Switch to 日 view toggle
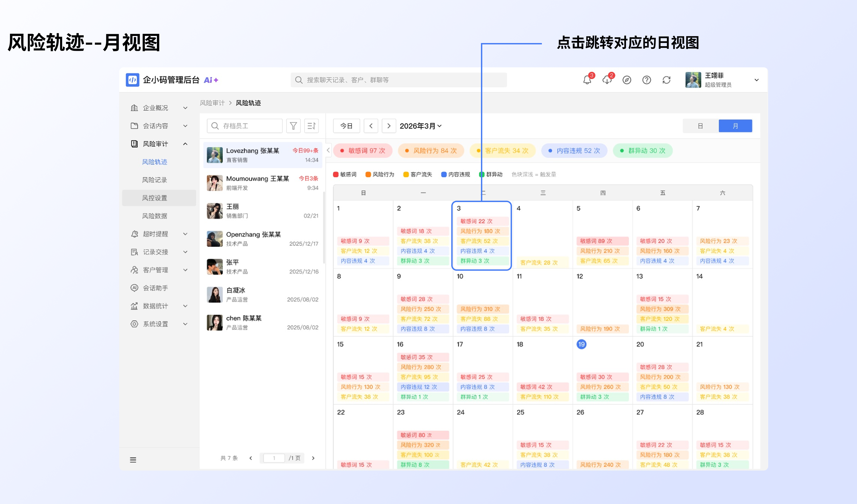This screenshot has height=504, width=857. 700,126
